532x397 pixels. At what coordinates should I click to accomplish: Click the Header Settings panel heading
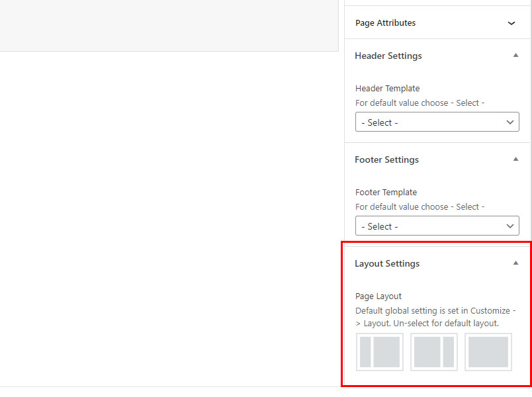[x=388, y=56]
